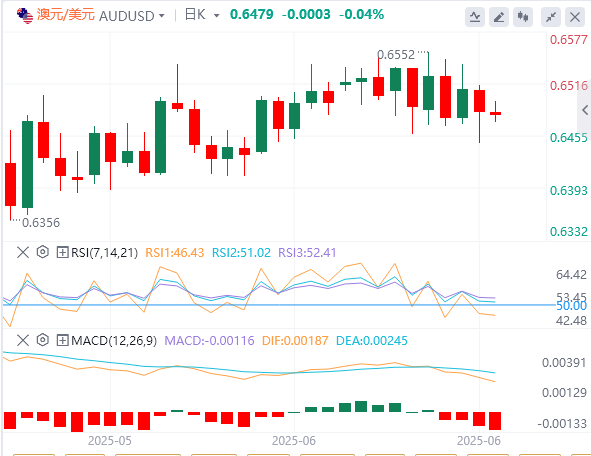Expand side panel using left chevron
This screenshot has width=591, height=456.
point(585,110)
